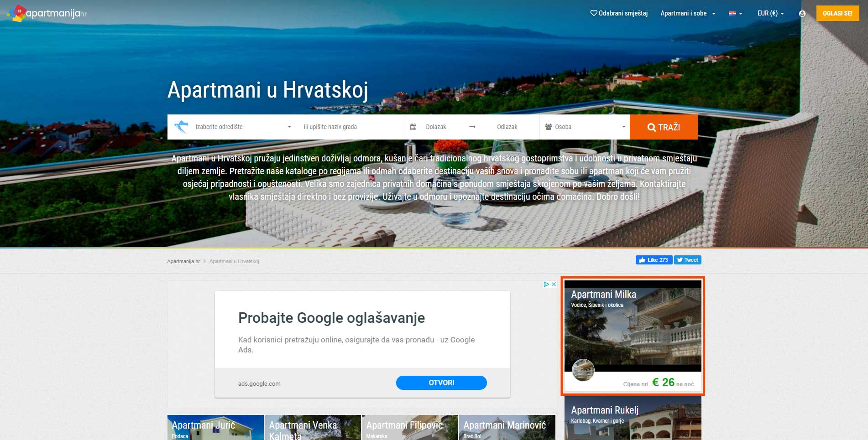868x440 pixels.
Task: Close the Google ad with X icon
Action: point(554,284)
